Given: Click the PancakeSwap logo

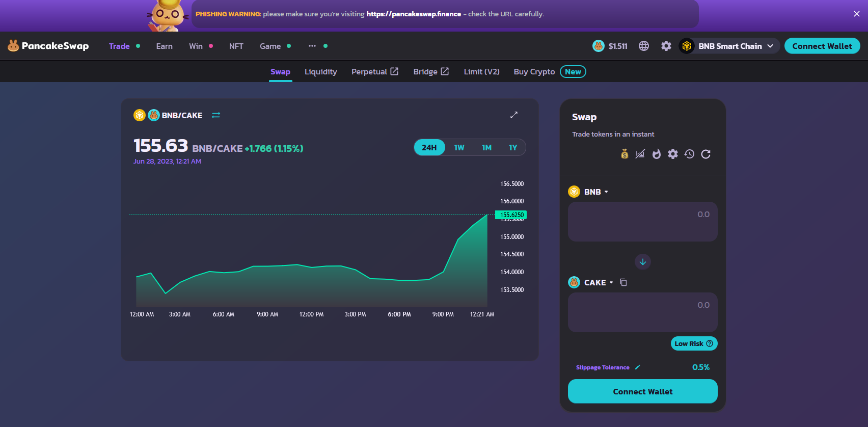Looking at the screenshot, I should 48,46.
